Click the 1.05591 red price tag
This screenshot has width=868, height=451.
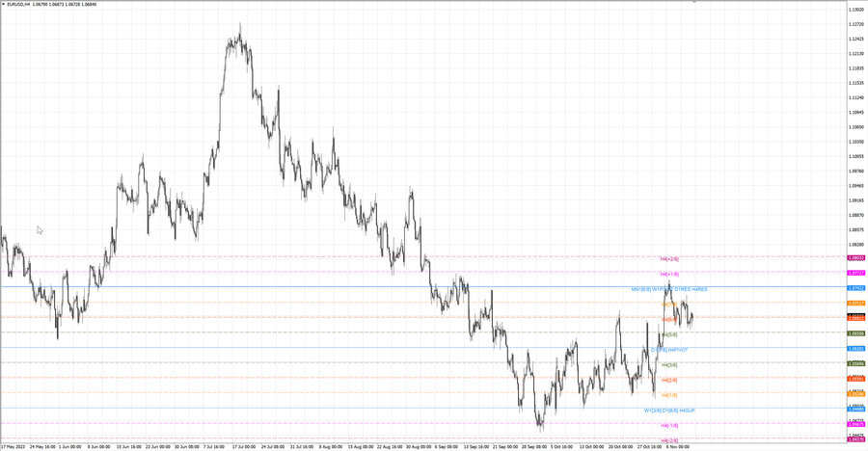coord(856,379)
